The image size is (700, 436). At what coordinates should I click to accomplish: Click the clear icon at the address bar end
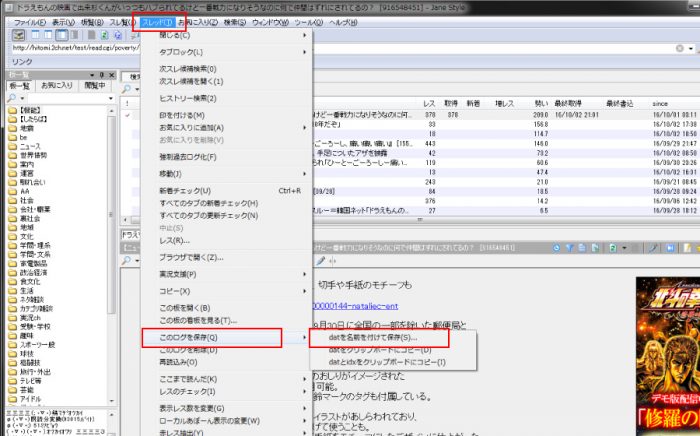(679, 48)
